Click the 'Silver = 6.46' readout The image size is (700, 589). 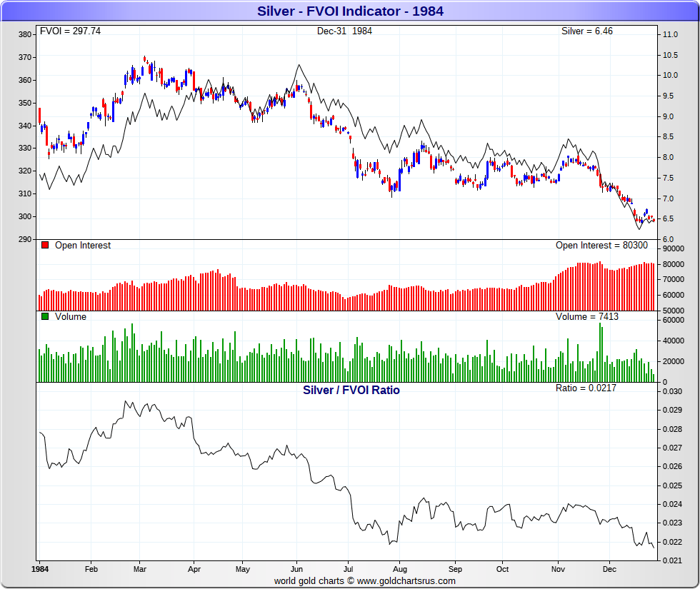coord(587,31)
